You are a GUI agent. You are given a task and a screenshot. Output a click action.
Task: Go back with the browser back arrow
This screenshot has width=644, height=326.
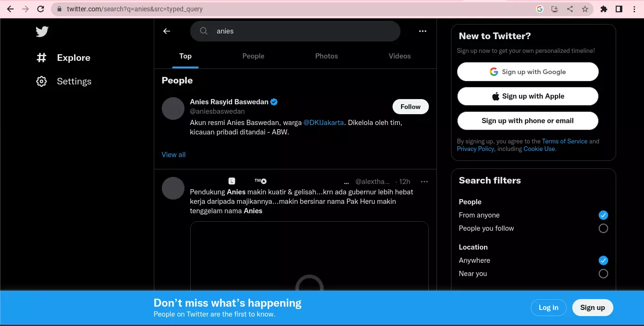[x=10, y=9]
